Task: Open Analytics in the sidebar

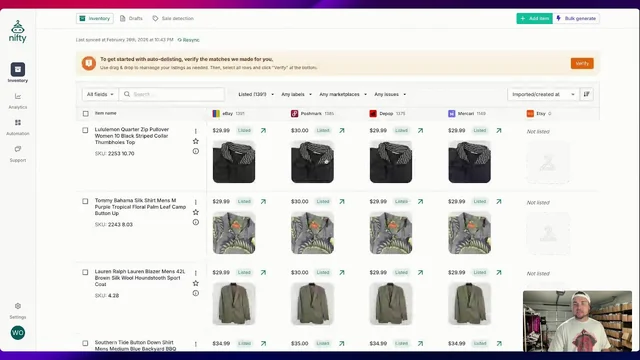Action: point(18,101)
